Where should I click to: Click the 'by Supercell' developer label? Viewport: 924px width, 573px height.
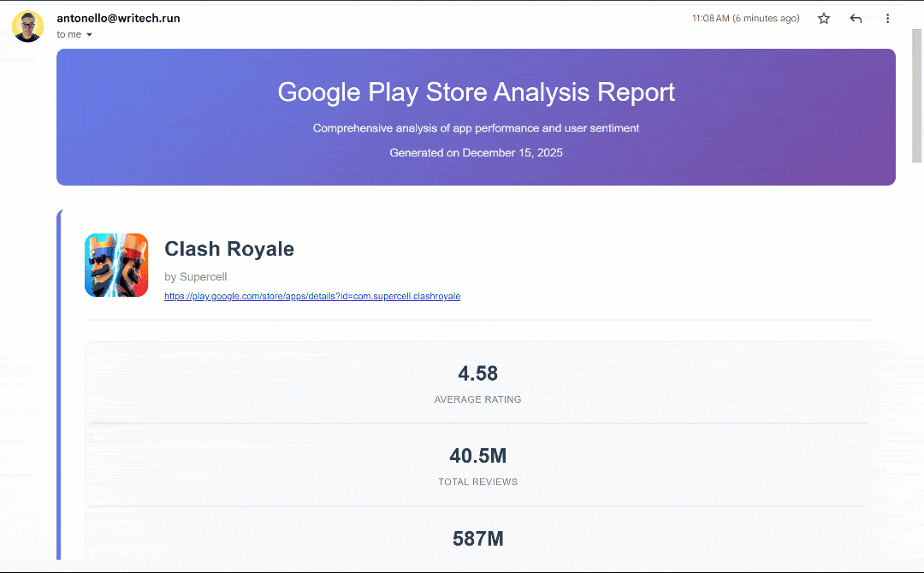click(195, 276)
